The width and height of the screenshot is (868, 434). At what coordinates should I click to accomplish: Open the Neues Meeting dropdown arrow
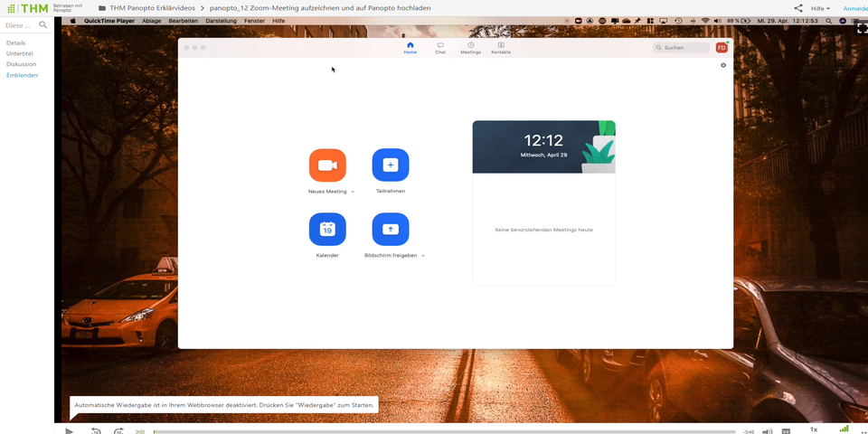click(353, 192)
